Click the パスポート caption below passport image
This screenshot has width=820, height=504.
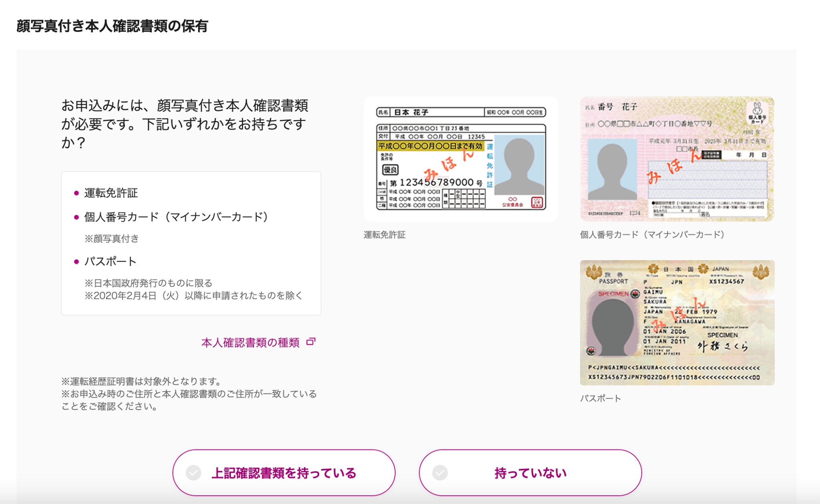[x=600, y=398]
